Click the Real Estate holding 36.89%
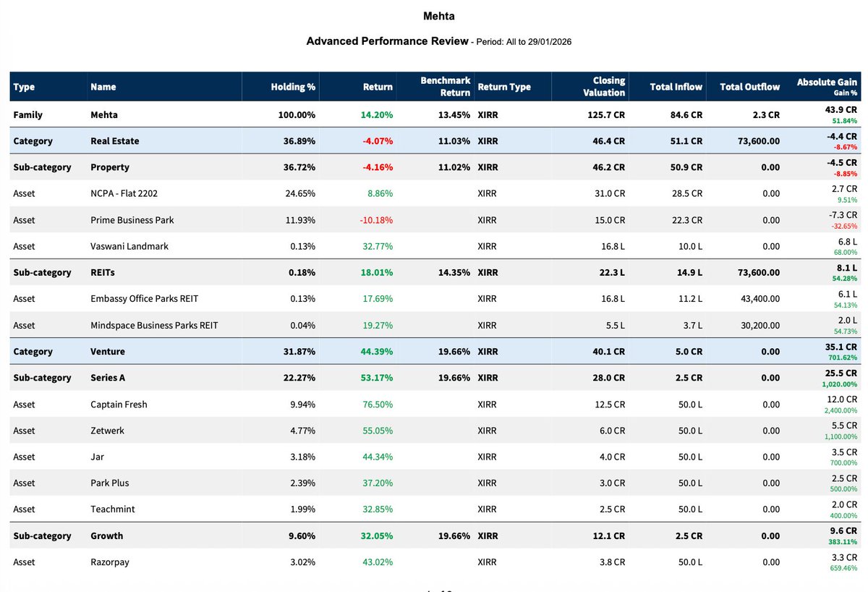Screen dimensions: 868x592 coord(300,141)
